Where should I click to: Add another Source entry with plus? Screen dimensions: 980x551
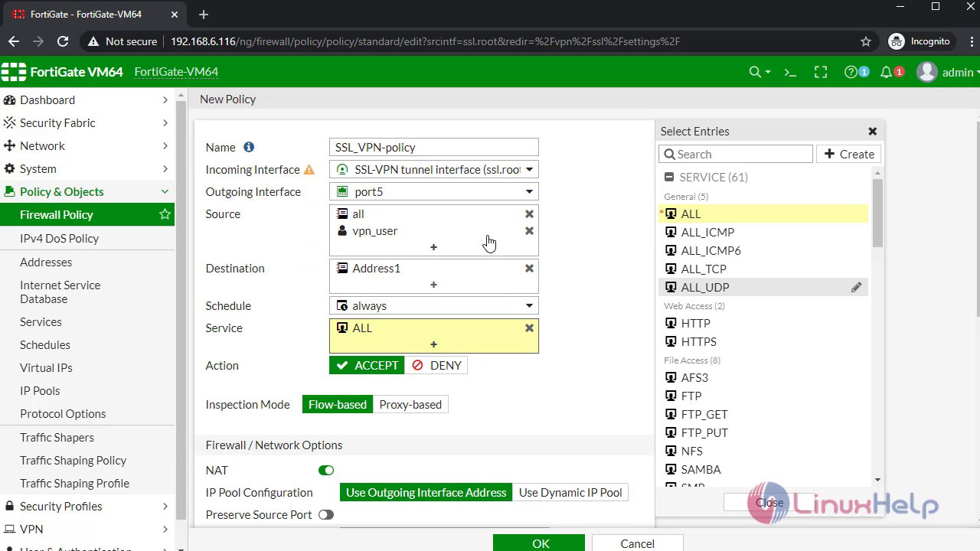pos(433,247)
